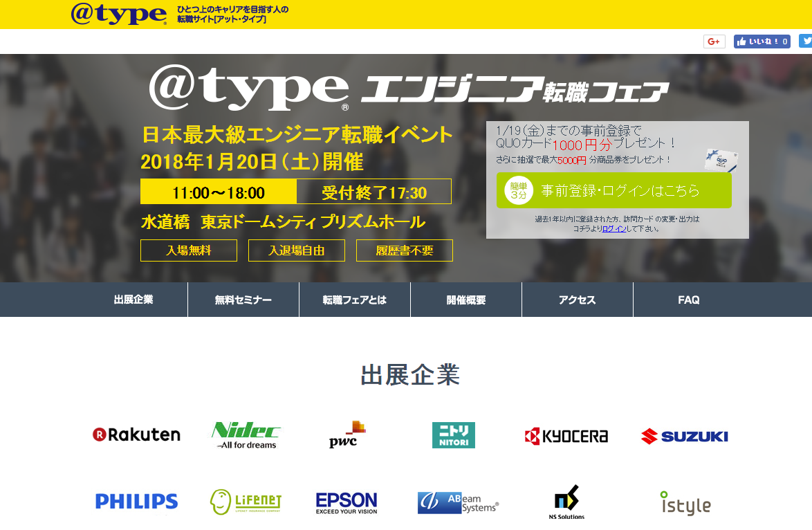Click the @type logo in yellow header
Viewport: 812px width, 530px height.
coord(119,14)
